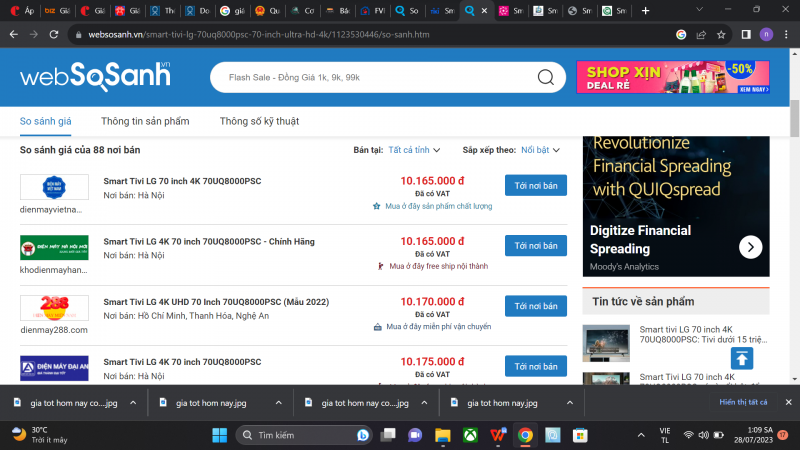Click 'Hiển thị tất cả' downloads link
Screen dimensions: 800x450
click(x=743, y=402)
